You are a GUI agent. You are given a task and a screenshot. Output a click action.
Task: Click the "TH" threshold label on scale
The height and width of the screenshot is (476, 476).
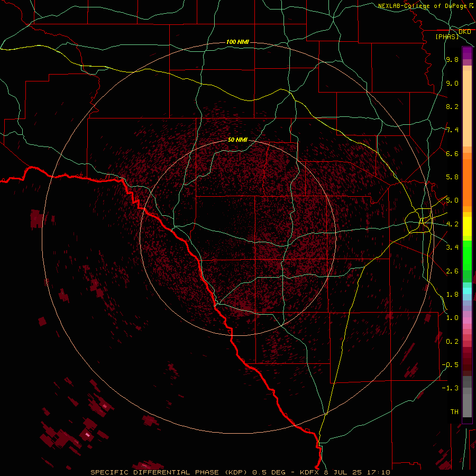(454, 412)
